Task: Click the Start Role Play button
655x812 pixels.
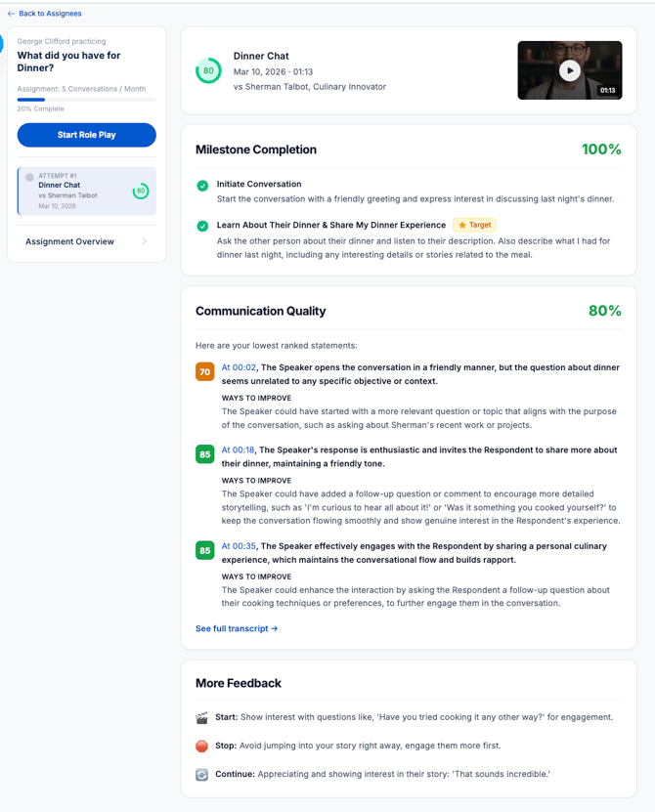Action: [87, 135]
